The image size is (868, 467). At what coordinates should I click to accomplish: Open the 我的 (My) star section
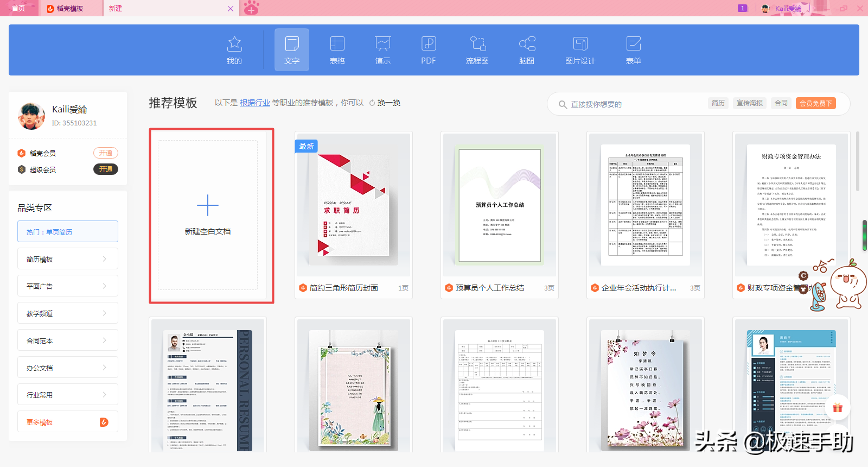tap(234, 50)
